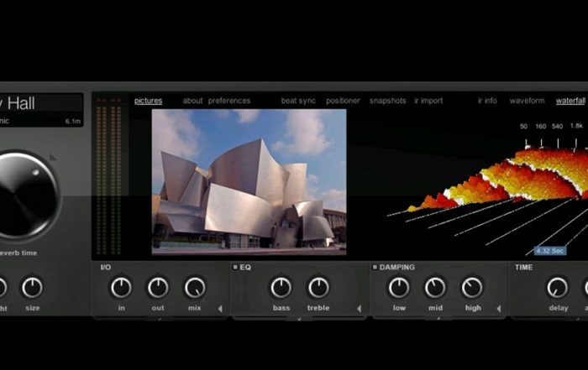Image resolution: width=588 pixels, height=370 pixels.
Task: Click the damping high knob
Action: (472, 288)
